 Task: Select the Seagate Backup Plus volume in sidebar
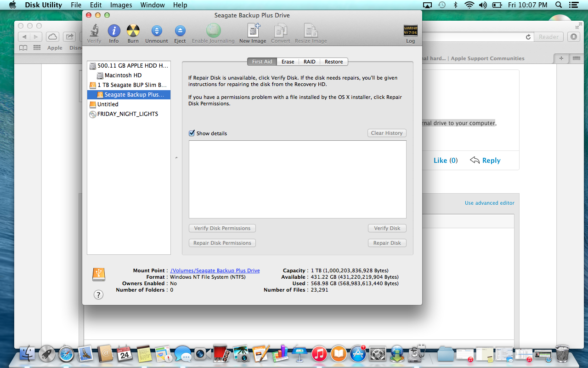click(x=129, y=95)
